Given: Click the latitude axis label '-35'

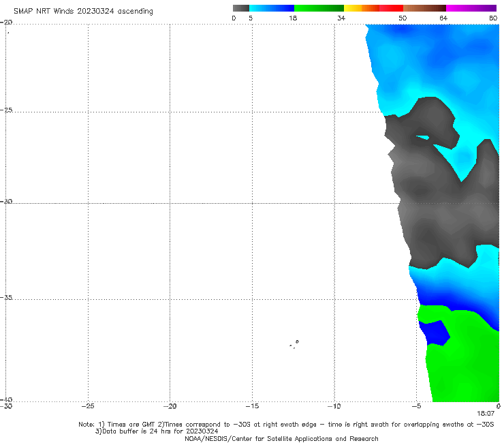Looking at the screenshot, I should pyautogui.click(x=6, y=297).
